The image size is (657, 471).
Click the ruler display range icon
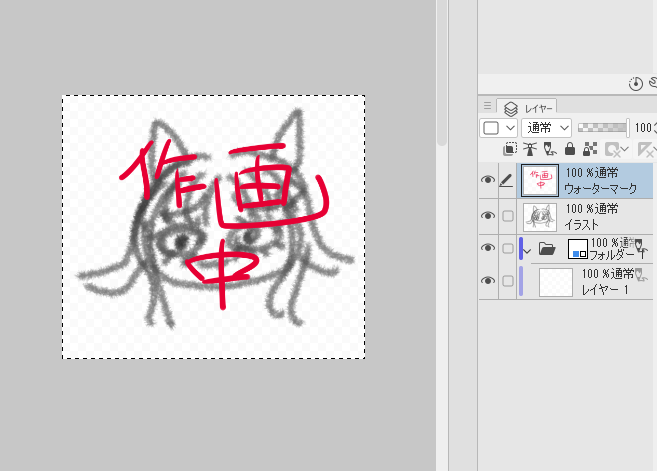coord(646,149)
